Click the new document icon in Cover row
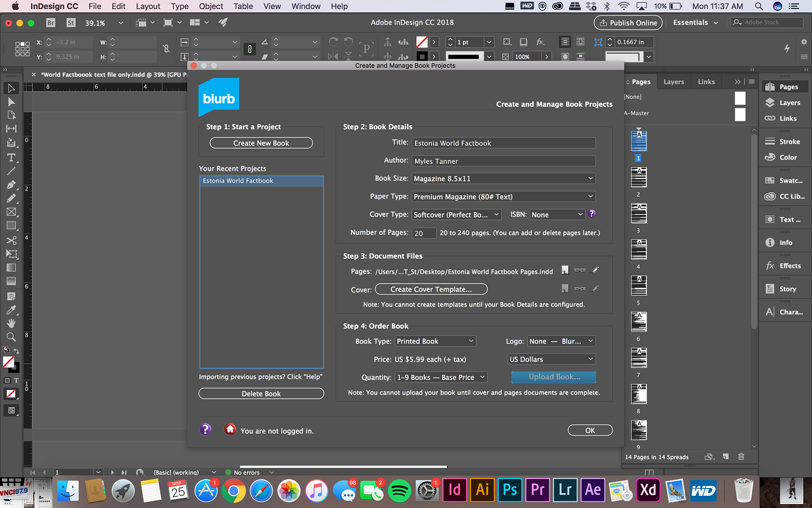The image size is (812, 508). click(x=565, y=288)
